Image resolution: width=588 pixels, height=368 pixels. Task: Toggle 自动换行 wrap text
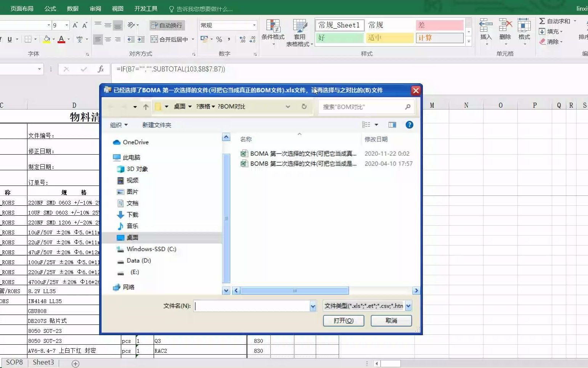(x=167, y=25)
